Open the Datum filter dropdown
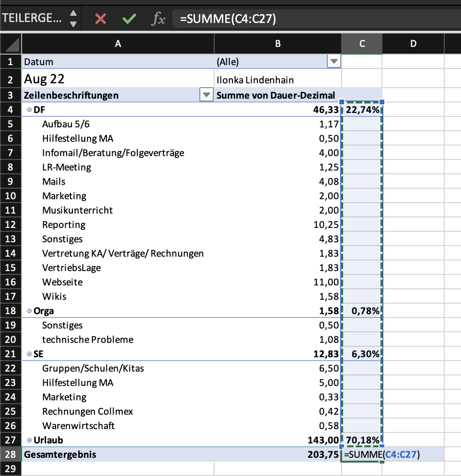This screenshot has width=461, height=476. pos(333,61)
